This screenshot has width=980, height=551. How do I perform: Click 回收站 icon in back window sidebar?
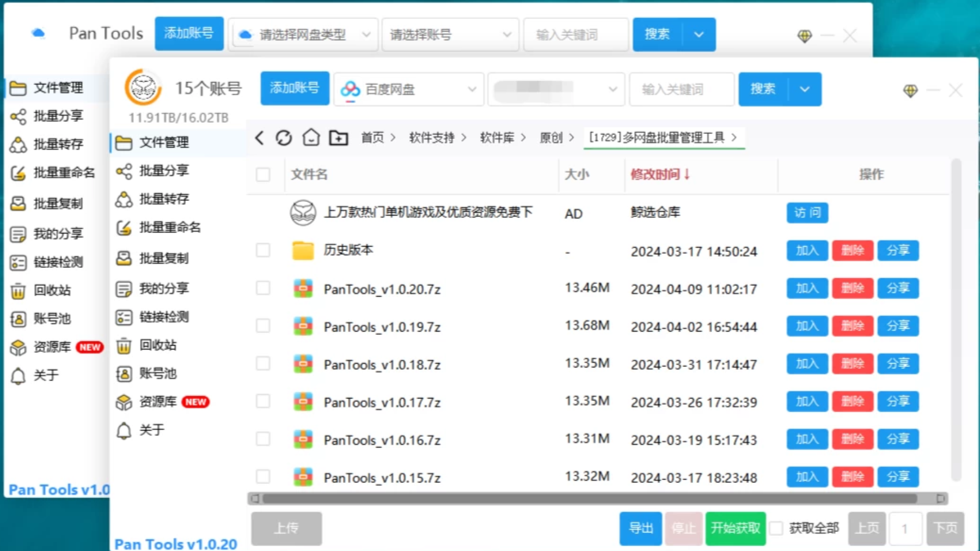(18, 291)
